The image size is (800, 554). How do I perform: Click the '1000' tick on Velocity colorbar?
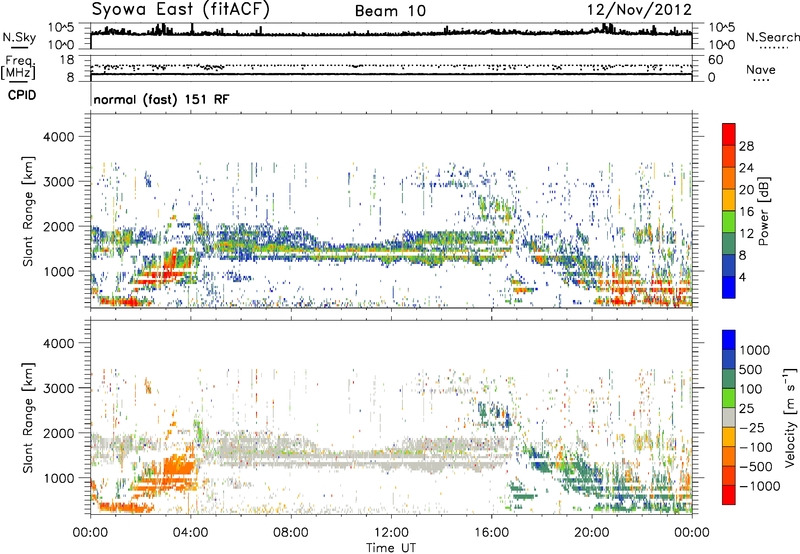point(755,350)
